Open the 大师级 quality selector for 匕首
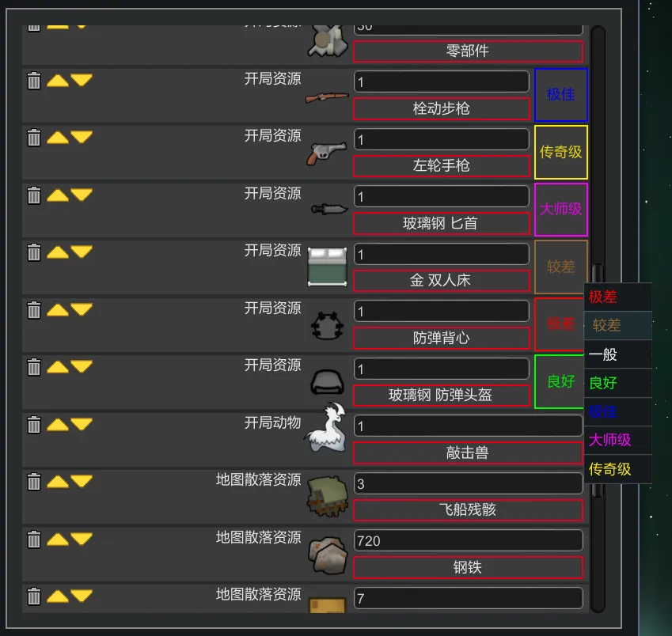672x636 pixels. pyautogui.click(x=561, y=210)
